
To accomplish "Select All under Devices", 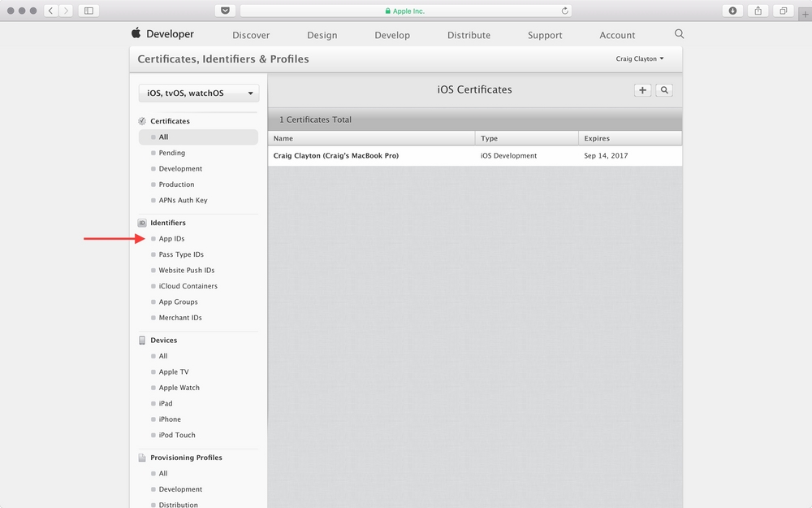I will 163,356.
